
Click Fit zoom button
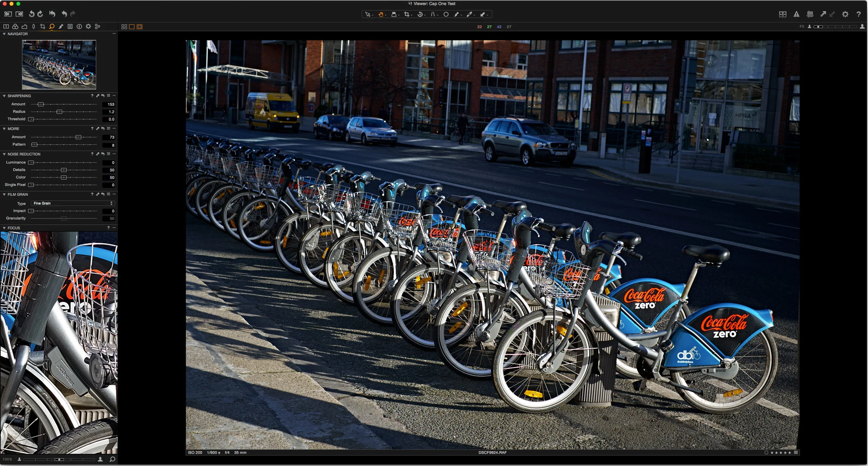pos(802,27)
